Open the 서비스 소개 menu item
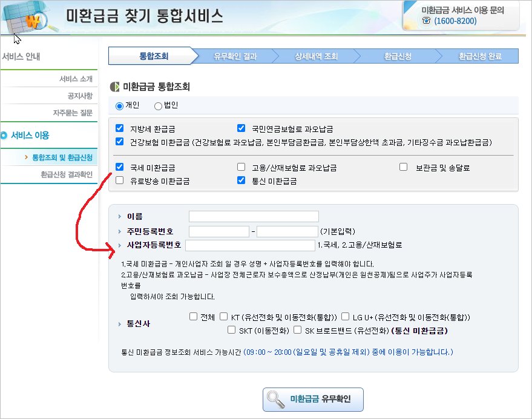 point(76,79)
